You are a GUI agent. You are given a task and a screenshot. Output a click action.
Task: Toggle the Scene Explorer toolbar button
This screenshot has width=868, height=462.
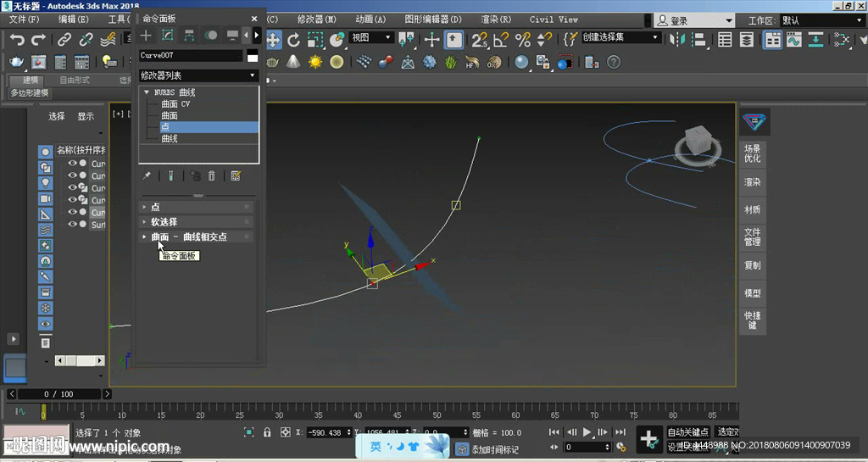pos(725,40)
